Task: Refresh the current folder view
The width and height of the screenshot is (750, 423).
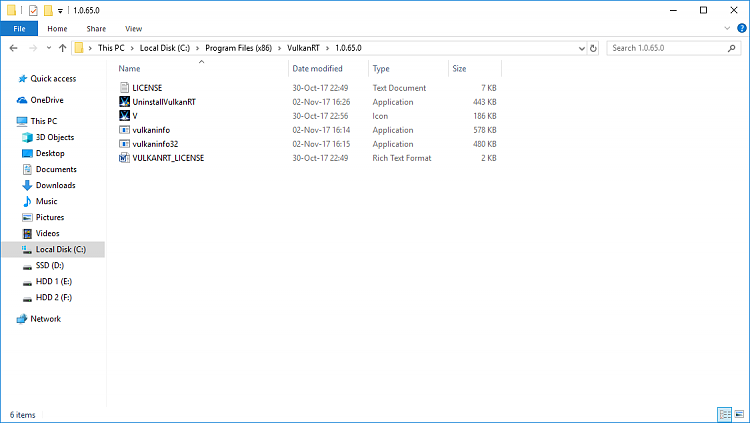Action: point(593,48)
